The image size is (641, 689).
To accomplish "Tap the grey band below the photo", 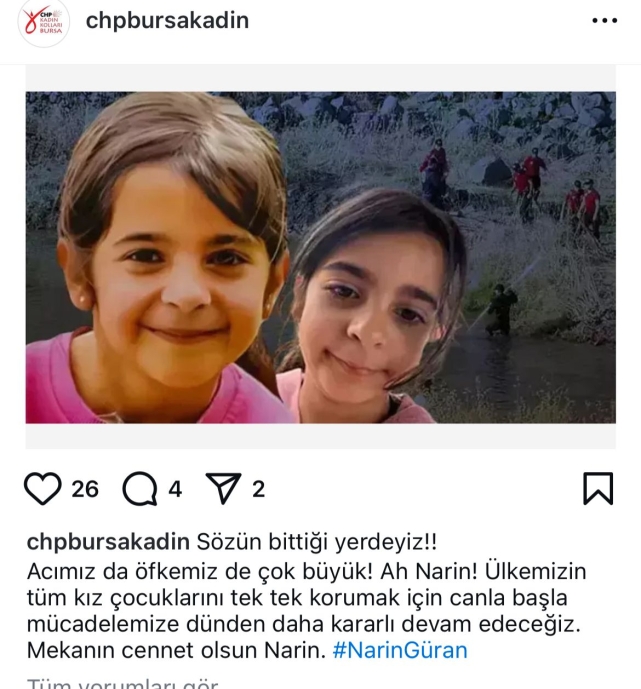I will 321,436.
